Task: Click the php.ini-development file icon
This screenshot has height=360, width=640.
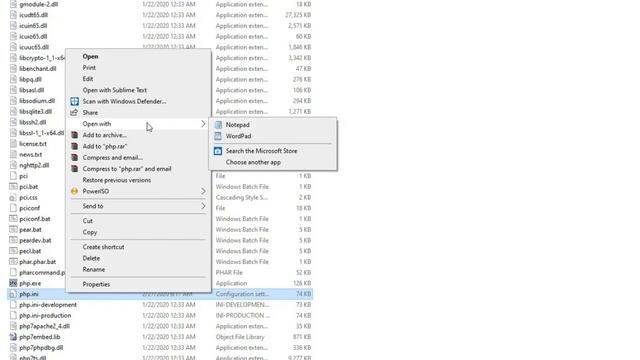Action: [13, 305]
